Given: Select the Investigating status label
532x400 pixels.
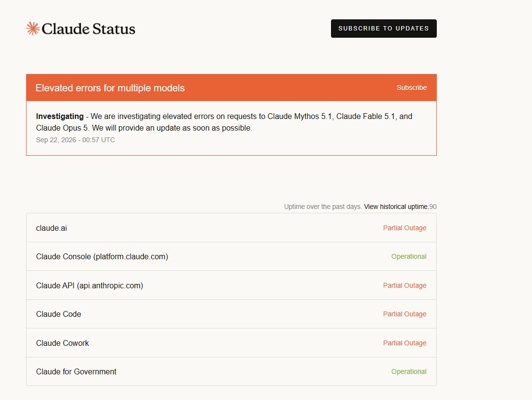Looking at the screenshot, I should pyautogui.click(x=60, y=116).
